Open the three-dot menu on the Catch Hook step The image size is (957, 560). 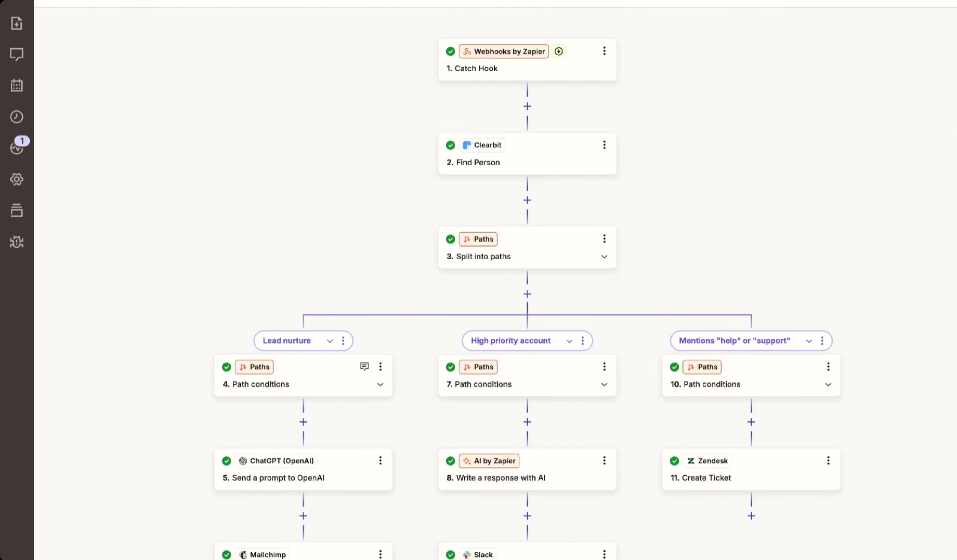pyautogui.click(x=604, y=51)
